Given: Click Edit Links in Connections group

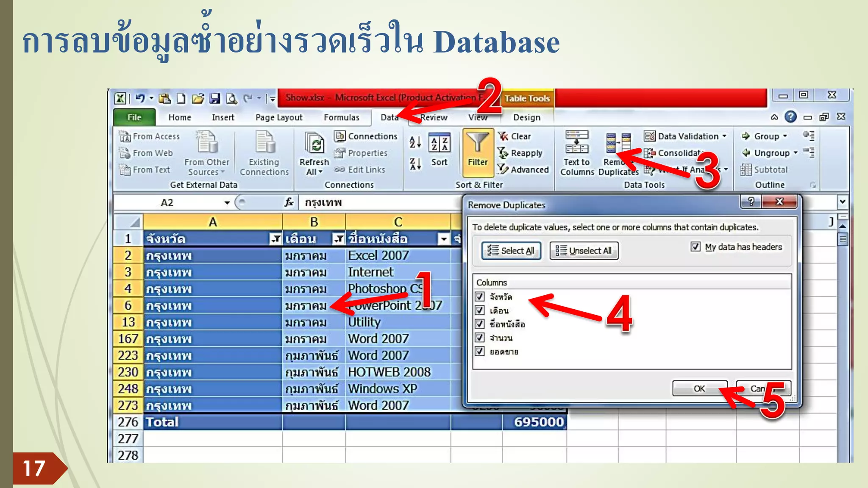Looking at the screenshot, I should pyautogui.click(x=359, y=169).
